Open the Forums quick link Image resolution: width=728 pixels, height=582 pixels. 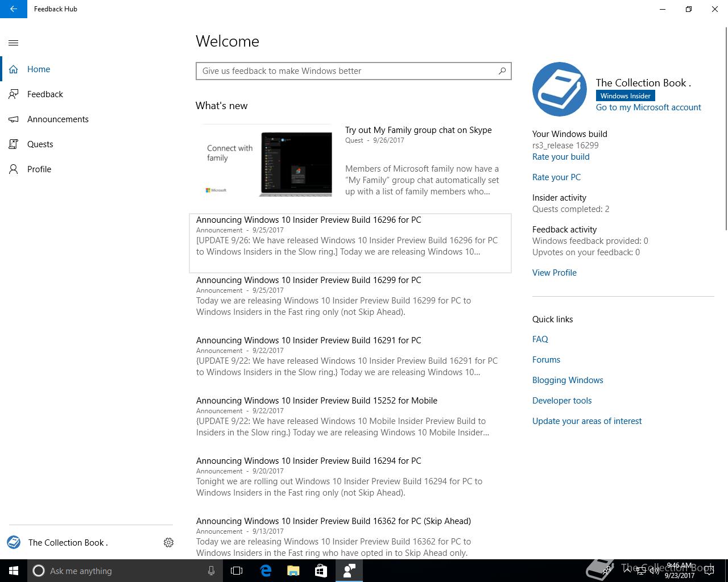pyautogui.click(x=546, y=360)
